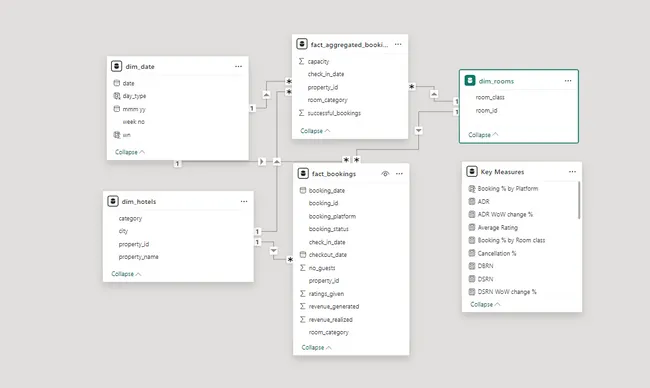Open more options for dim_date
Image resolution: width=650 pixels, height=388 pixels.
click(x=238, y=66)
